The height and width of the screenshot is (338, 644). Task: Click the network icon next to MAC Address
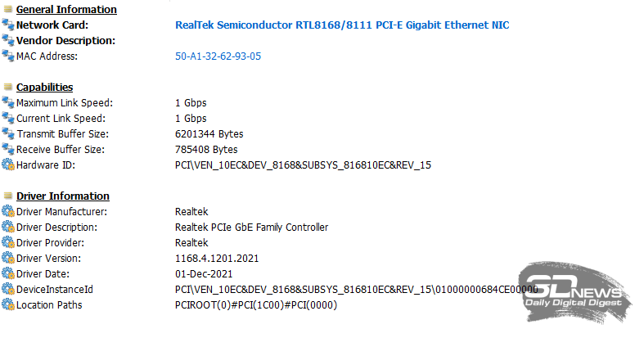pos(8,56)
